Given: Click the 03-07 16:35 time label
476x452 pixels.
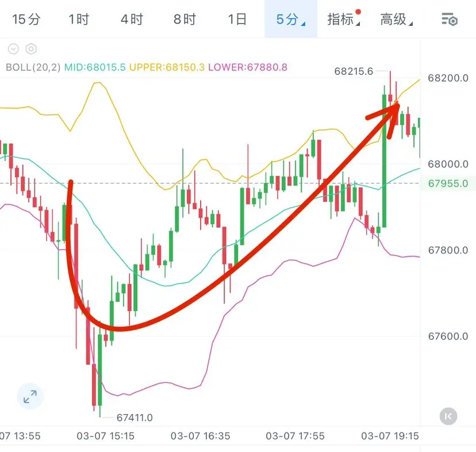Looking at the screenshot, I should pyautogui.click(x=201, y=436).
